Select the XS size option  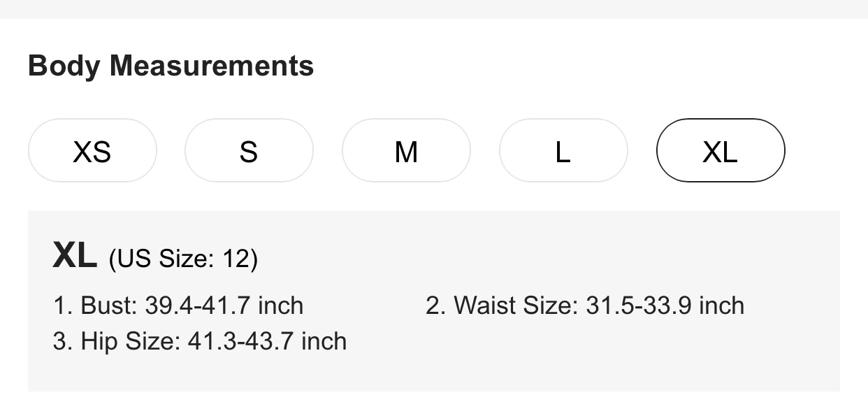pos(92,151)
